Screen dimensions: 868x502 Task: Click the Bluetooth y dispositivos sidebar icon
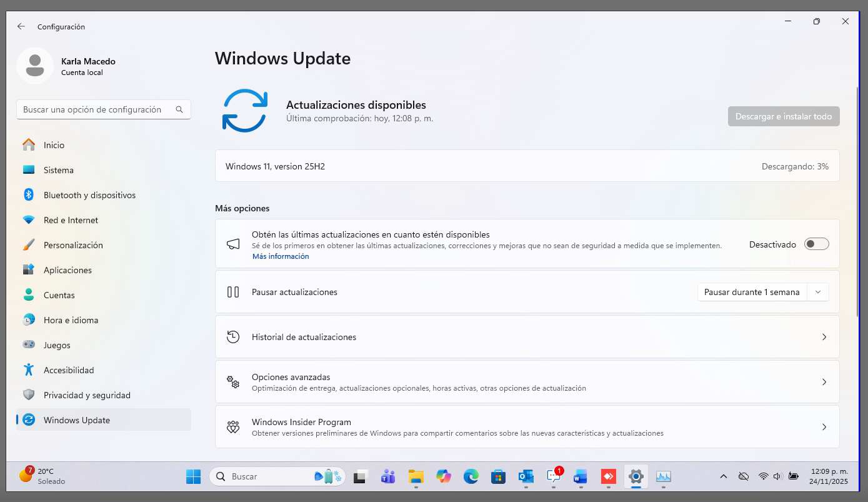(29, 195)
